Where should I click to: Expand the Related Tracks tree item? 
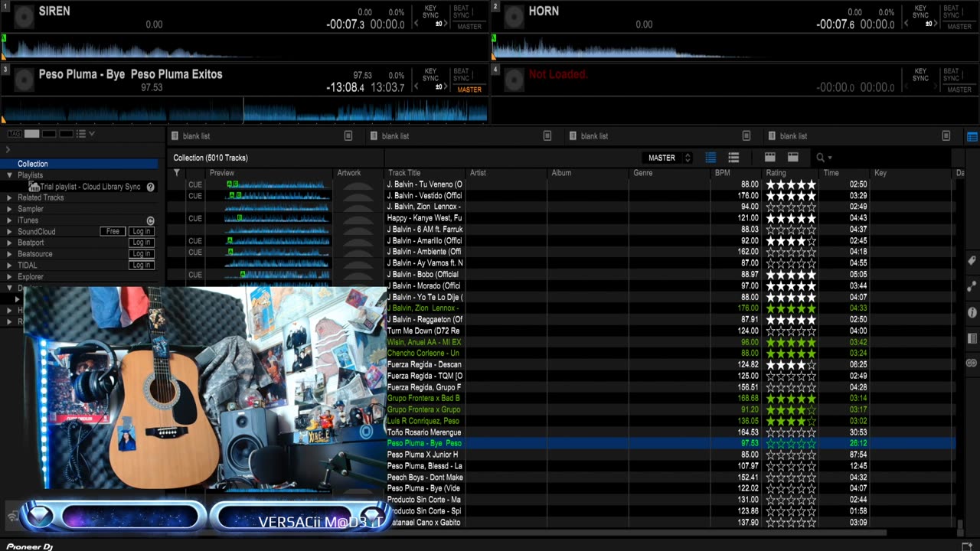pyautogui.click(x=9, y=197)
